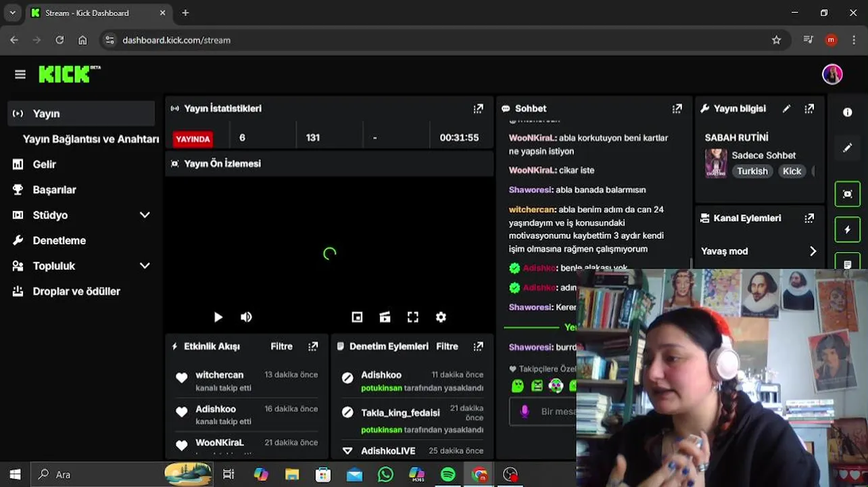This screenshot has height=487, width=868.
Task: Expand the AdishkoLIVE moderation entry
Action: pyautogui.click(x=347, y=450)
